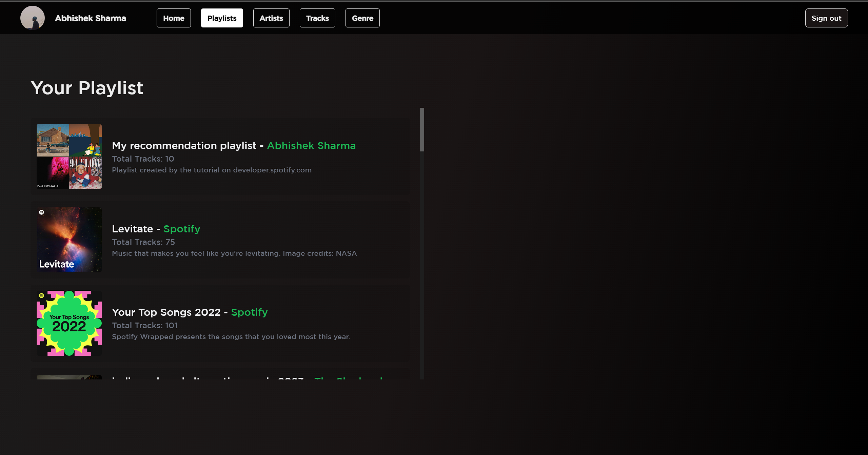Screen dimensions: 868x455
Task: Open the Spotify owner link beside Levitate
Action: coord(182,229)
